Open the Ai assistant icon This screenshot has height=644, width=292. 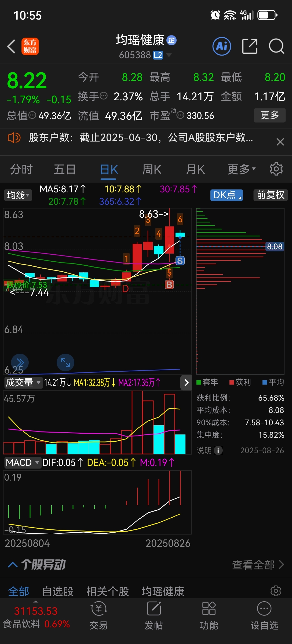(222, 46)
